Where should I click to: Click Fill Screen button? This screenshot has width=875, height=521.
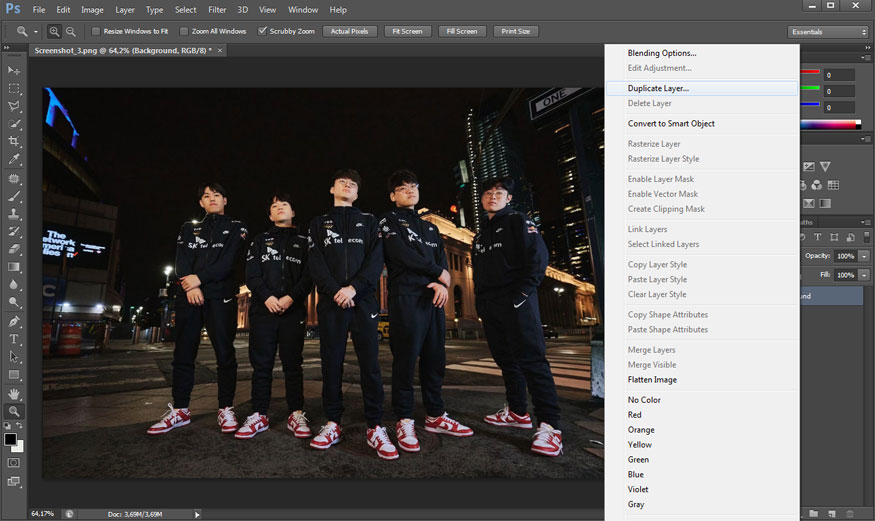pos(462,31)
